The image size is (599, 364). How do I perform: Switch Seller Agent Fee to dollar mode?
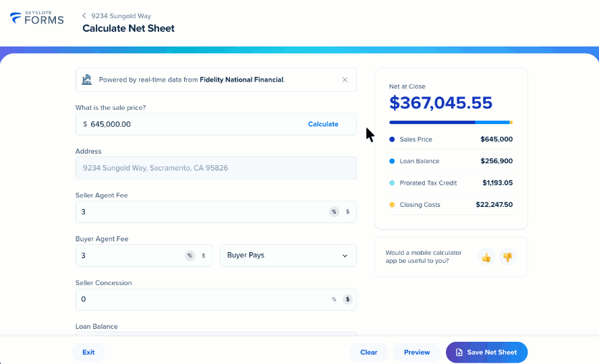point(347,212)
